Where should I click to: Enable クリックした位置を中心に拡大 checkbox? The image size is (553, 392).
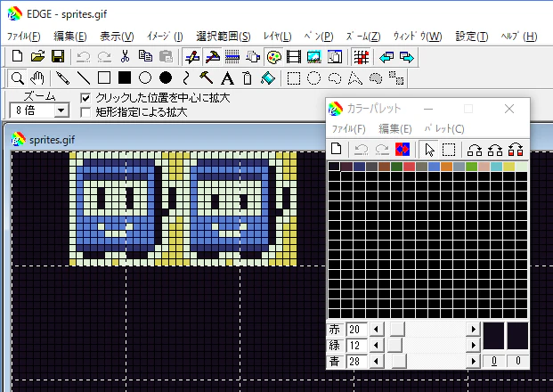(85, 98)
